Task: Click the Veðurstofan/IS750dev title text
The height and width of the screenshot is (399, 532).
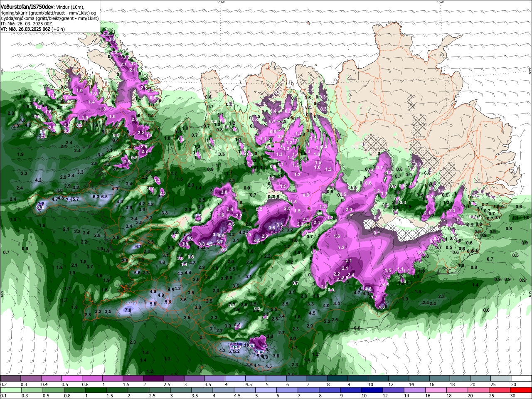Action: pyautogui.click(x=27, y=7)
